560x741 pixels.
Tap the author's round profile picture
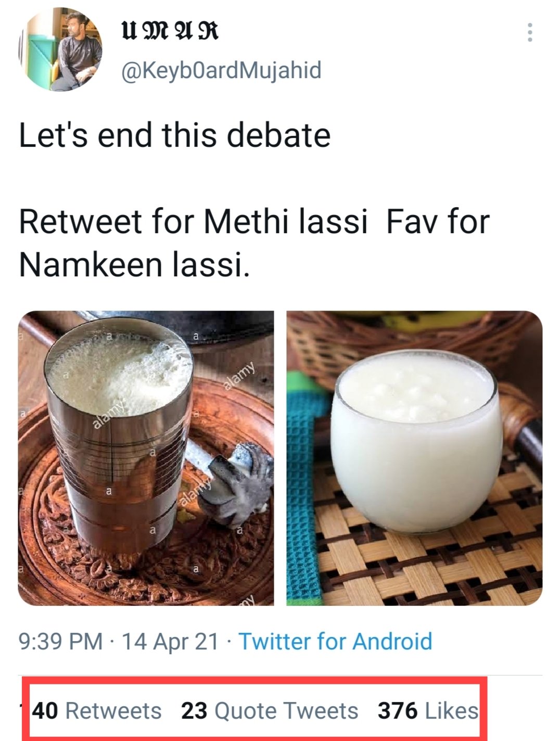[x=61, y=50]
